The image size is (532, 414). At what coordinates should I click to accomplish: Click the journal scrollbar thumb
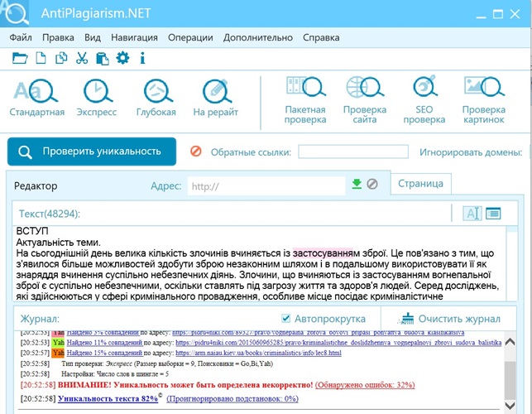coord(510,380)
